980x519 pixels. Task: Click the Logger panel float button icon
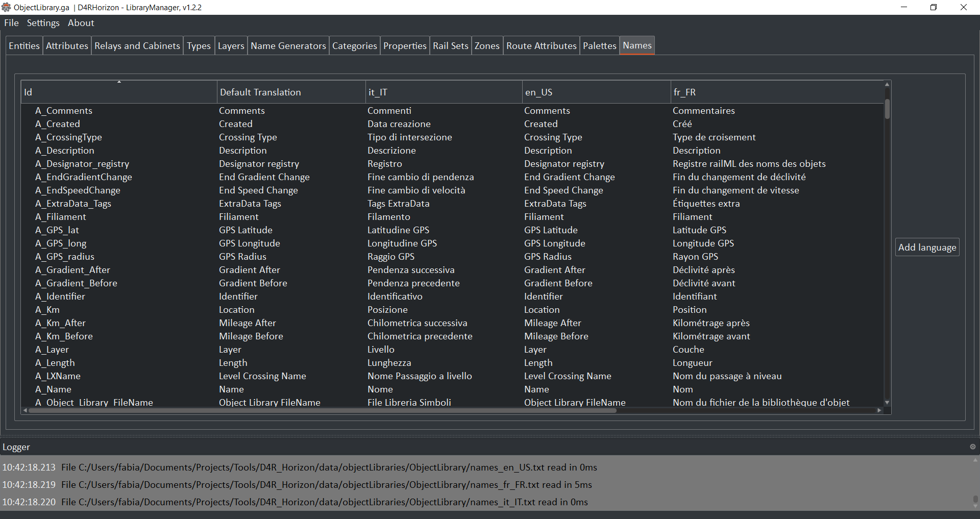coord(972,447)
